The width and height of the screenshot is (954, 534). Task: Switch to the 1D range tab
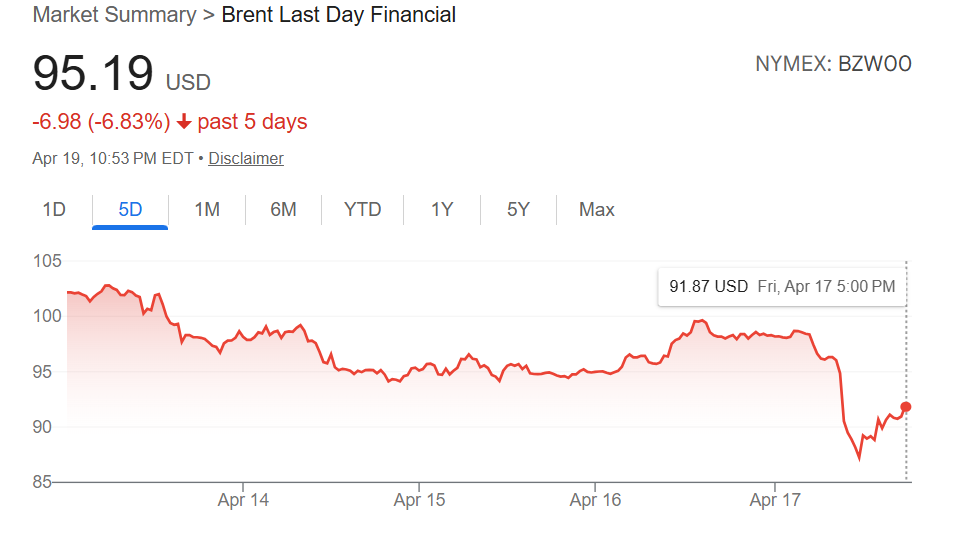(x=54, y=209)
